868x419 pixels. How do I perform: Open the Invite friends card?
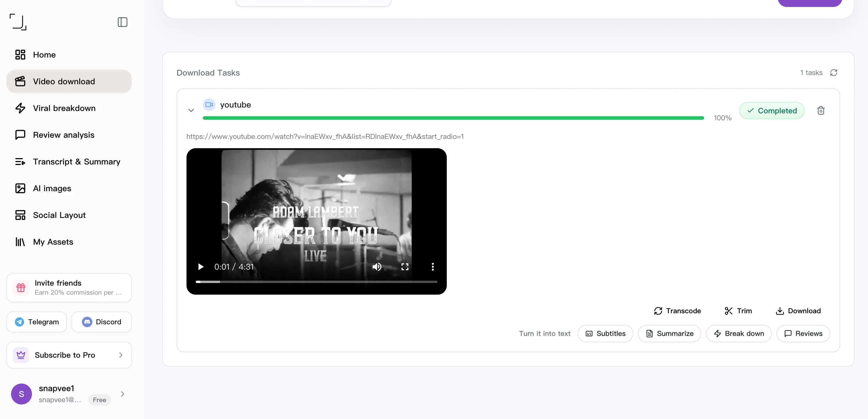(x=69, y=288)
